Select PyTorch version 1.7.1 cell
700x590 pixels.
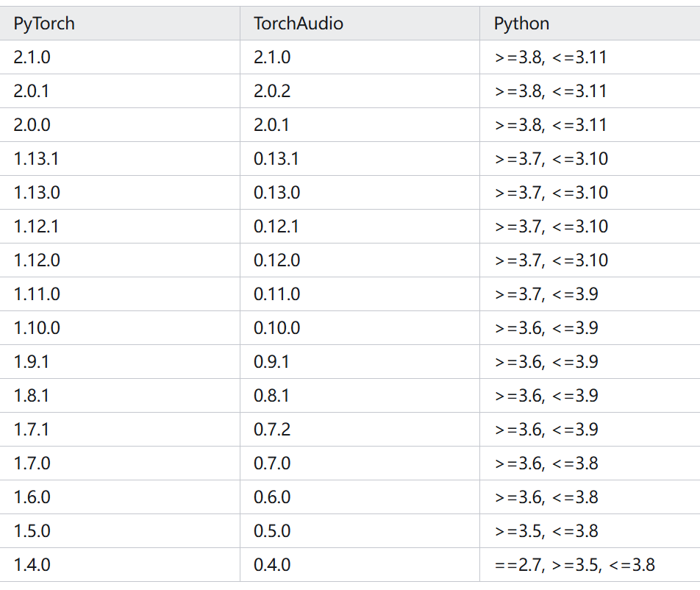120,429
